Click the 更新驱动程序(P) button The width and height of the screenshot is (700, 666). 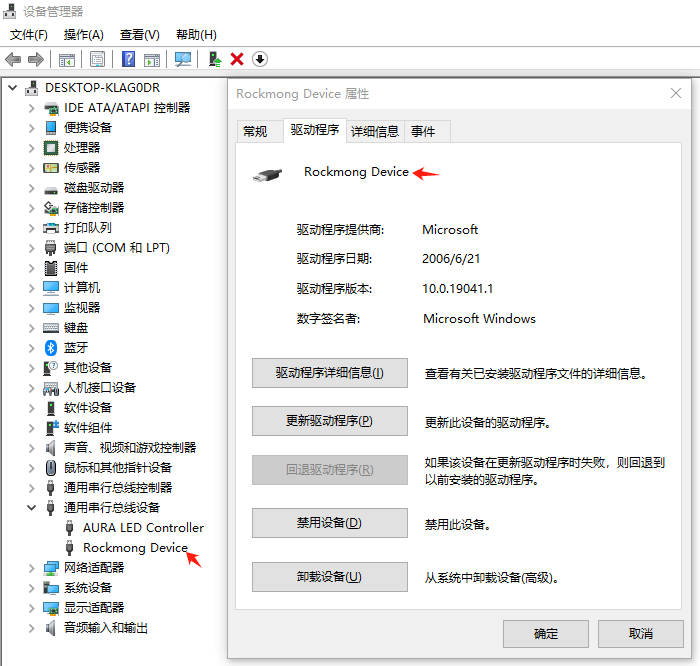tap(329, 421)
